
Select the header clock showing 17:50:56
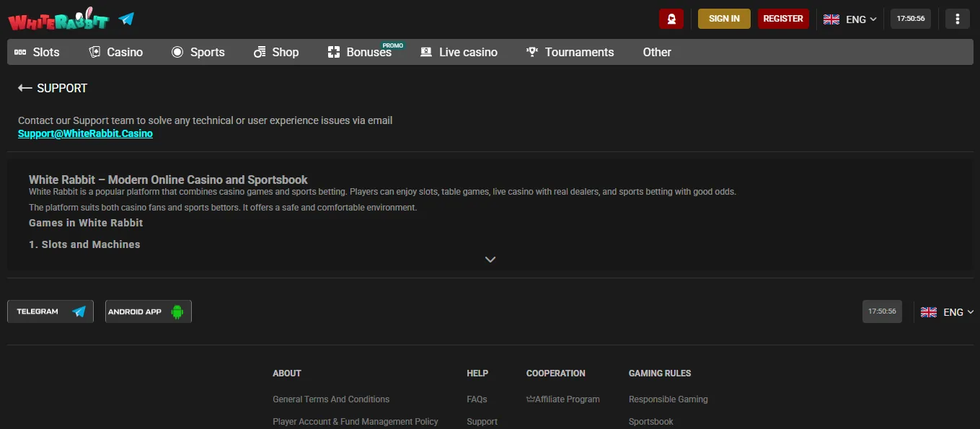point(911,19)
